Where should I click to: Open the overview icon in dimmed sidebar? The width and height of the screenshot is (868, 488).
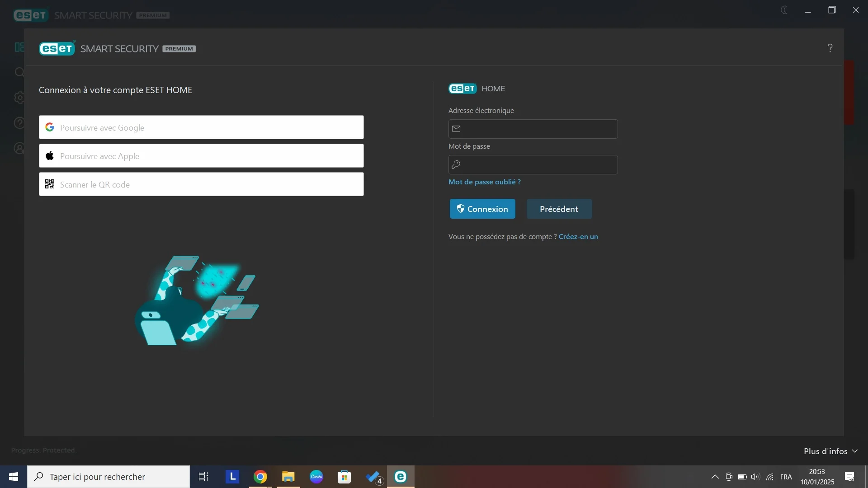[x=19, y=47]
